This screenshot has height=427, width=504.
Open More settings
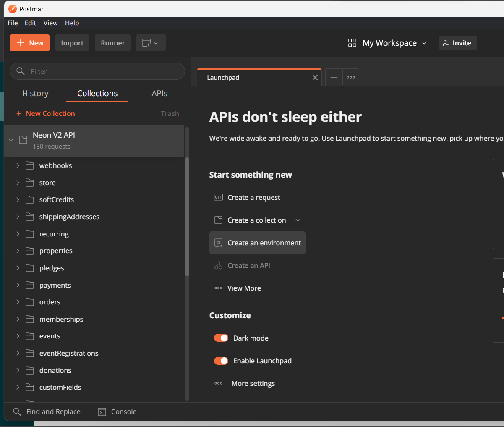(x=253, y=383)
